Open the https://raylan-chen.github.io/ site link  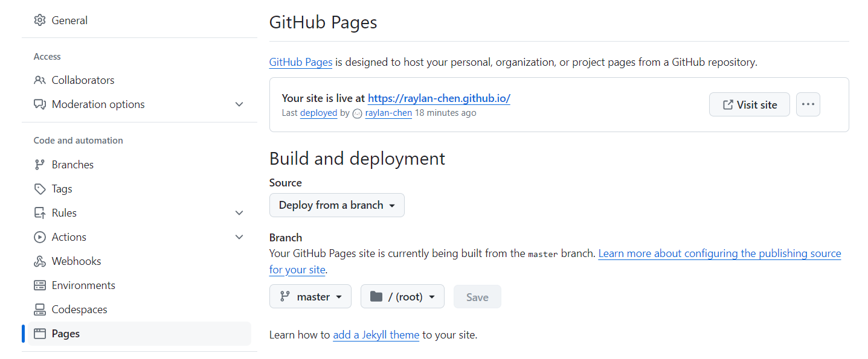coord(439,98)
